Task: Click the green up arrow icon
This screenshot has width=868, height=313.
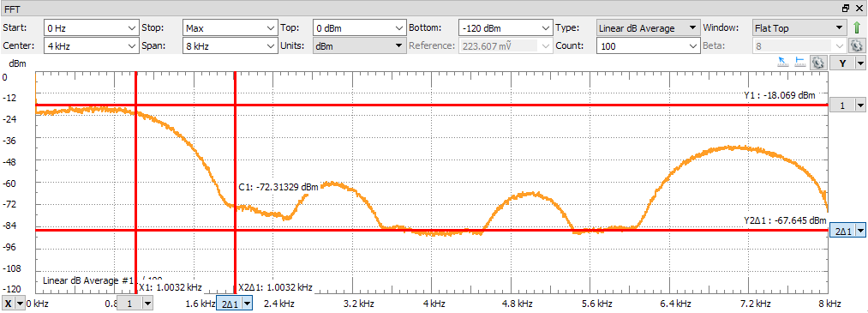Action: 856,27
